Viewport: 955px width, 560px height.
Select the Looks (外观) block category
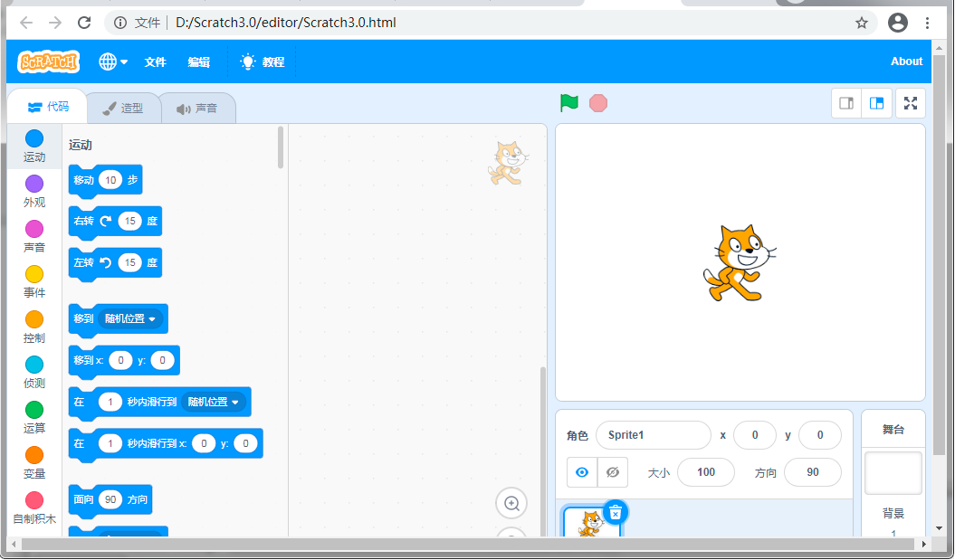point(33,192)
